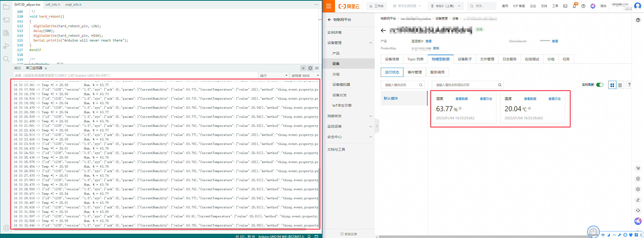Switch to the mqtt_info.h file tab
The image size is (644, 238).
click(73, 5)
